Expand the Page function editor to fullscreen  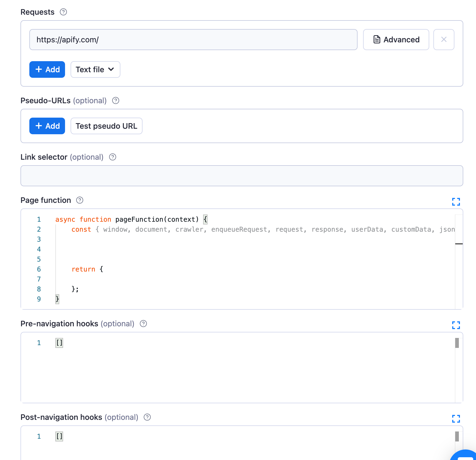(x=456, y=202)
